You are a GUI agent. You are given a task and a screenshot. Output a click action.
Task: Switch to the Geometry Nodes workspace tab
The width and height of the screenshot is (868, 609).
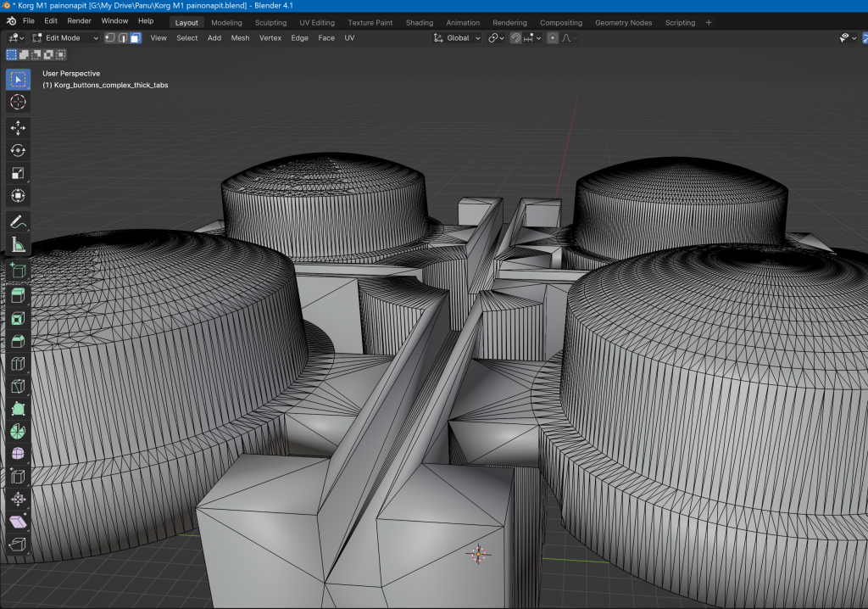click(623, 23)
